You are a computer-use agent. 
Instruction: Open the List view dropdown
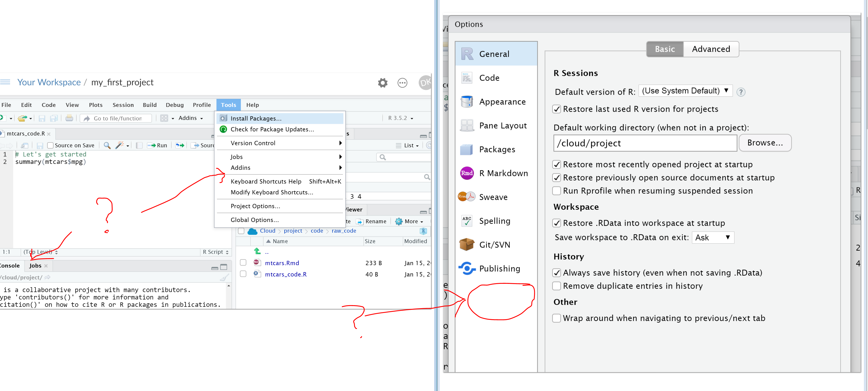[x=407, y=145]
